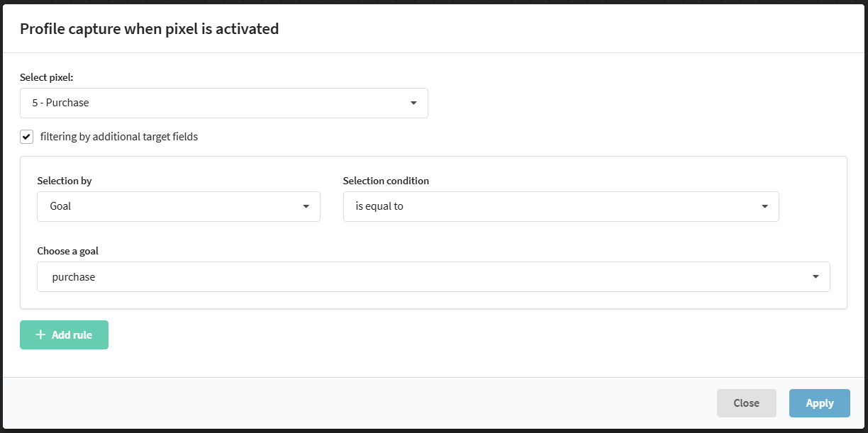
Task: Click the caret arrow of the Goal selector
Action: (x=306, y=207)
